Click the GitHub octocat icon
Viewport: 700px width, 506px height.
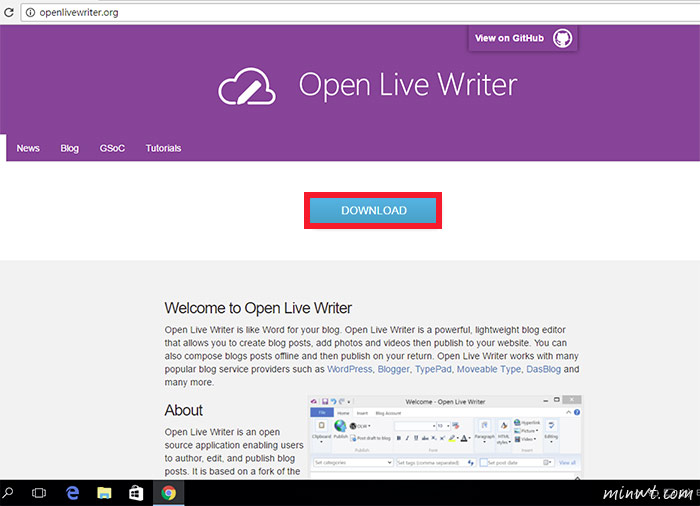click(x=562, y=38)
